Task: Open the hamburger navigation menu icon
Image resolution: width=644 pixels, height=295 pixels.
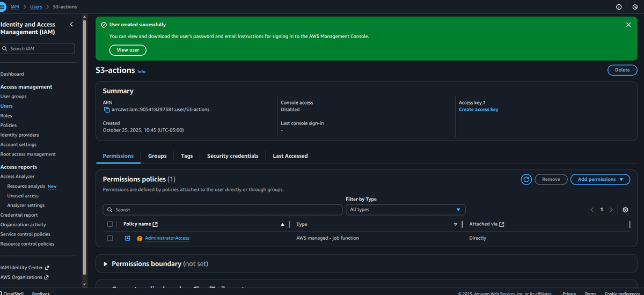Action: pyautogui.click(x=3, y=6)
